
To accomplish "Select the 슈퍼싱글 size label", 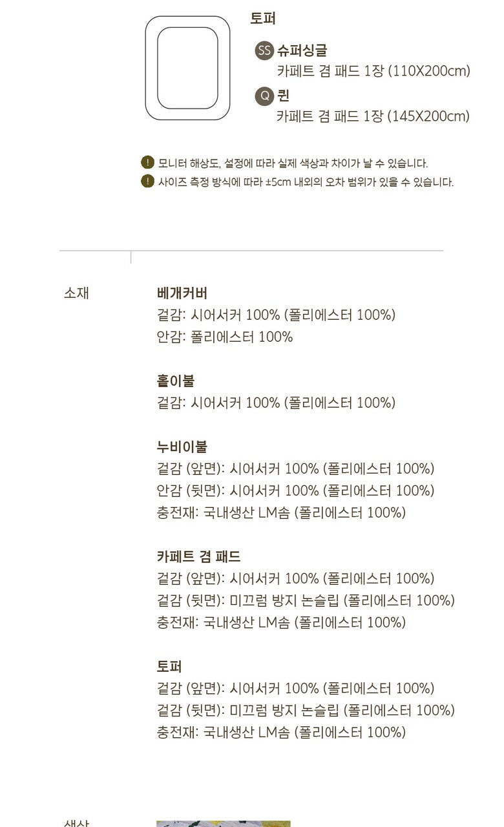I will [x=302, y=50].
